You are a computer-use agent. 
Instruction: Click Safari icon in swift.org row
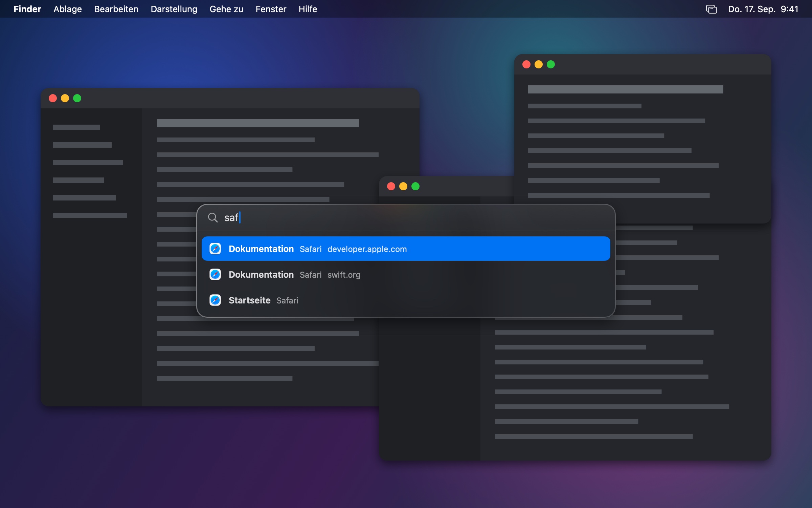tap(215, 274)
